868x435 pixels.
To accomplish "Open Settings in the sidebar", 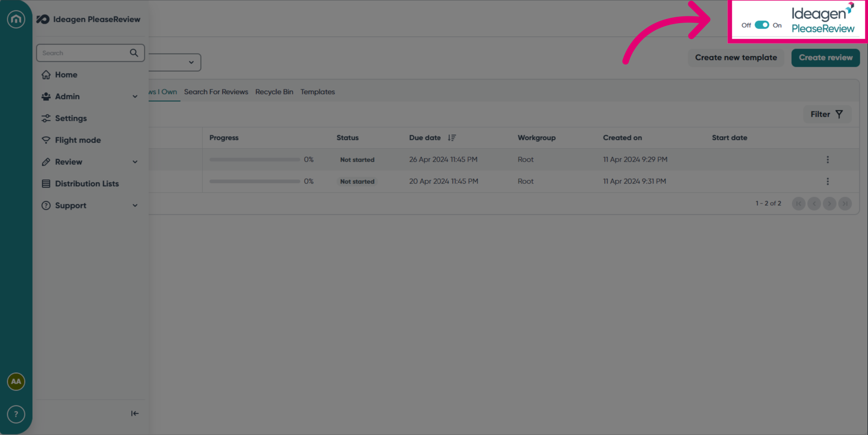I will (71, 118).
